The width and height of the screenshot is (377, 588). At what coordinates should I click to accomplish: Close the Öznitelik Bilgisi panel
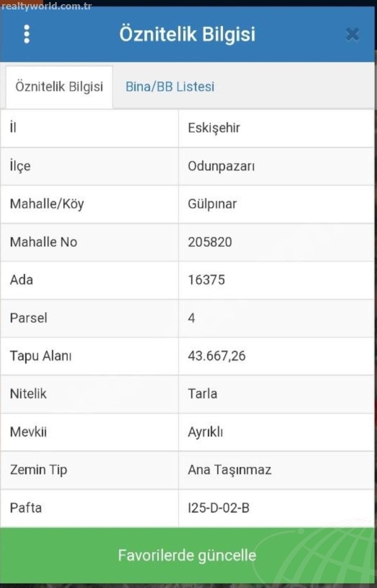352,34
